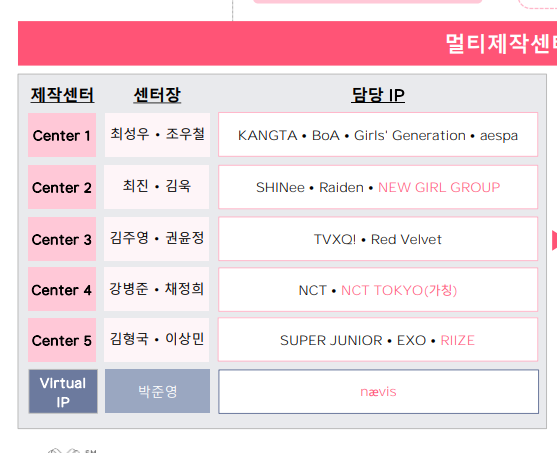The width and height of the screenshot is (557, 453).
Task: Select the 김주영 · 권윤정 cell
Action: (157, 239)
